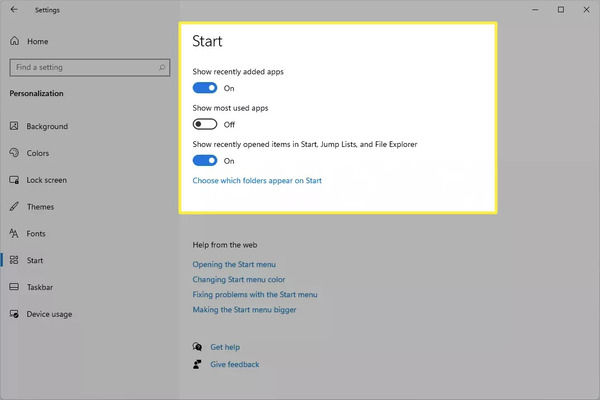Focus the Find a setting search box

point(90,67)
